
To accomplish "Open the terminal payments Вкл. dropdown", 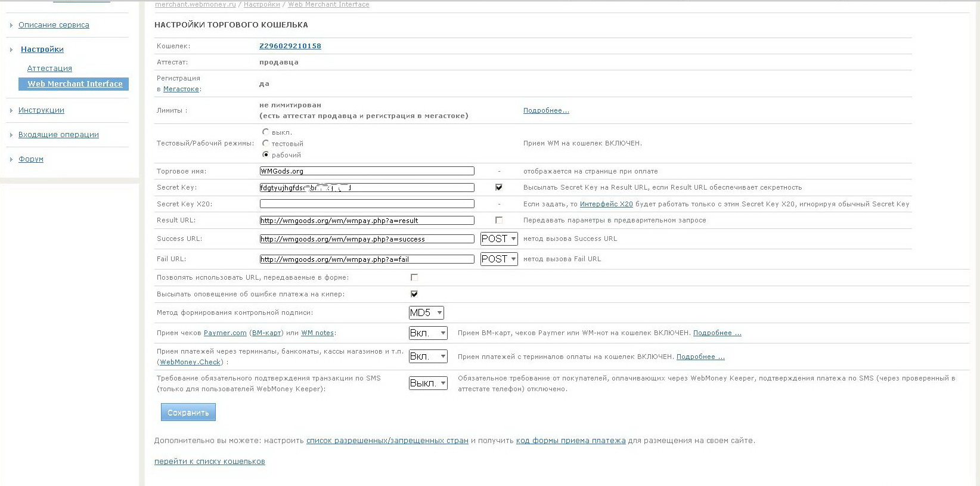I will tap(428, 356).
